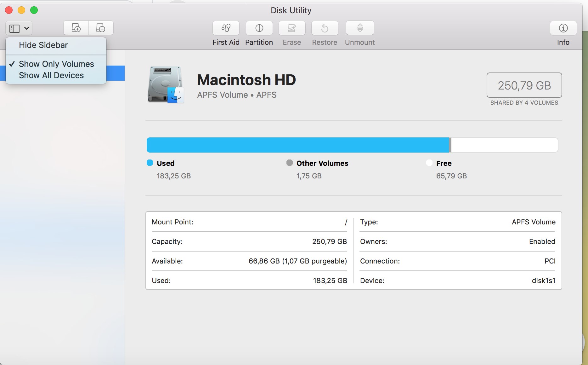
Task: Click the blue used-space bar
Action: point(298,145)
